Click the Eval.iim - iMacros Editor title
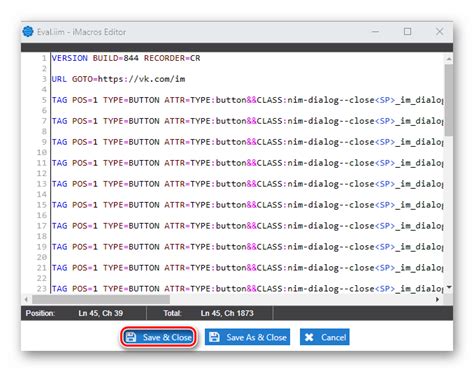474x376 pixels. coord(81,32)
